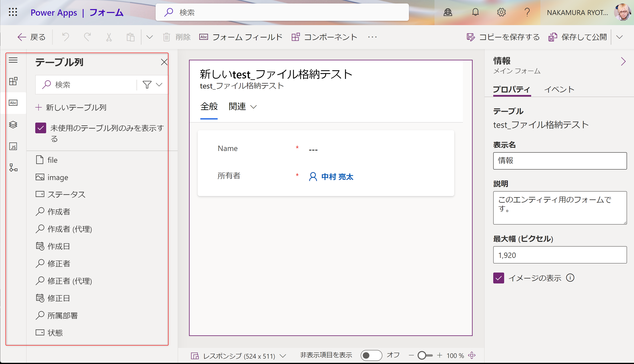Click 新しいテーブル列 button
Image resolution: width=634 pixels, height=364 pixels.
[71, 108]
